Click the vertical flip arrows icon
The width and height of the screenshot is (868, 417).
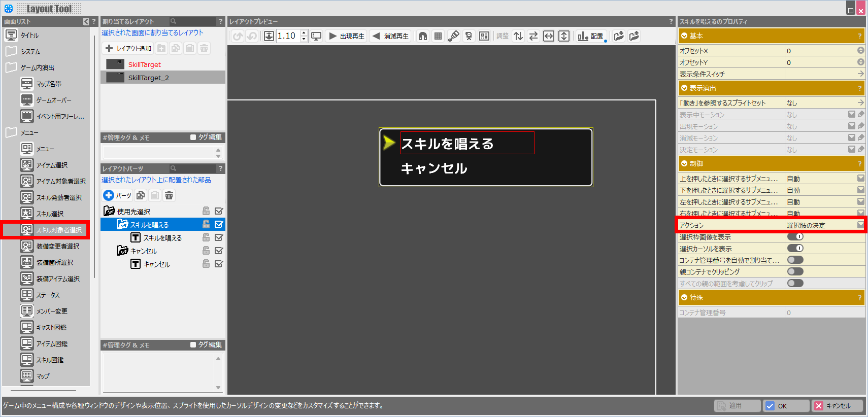pos(518,36)
